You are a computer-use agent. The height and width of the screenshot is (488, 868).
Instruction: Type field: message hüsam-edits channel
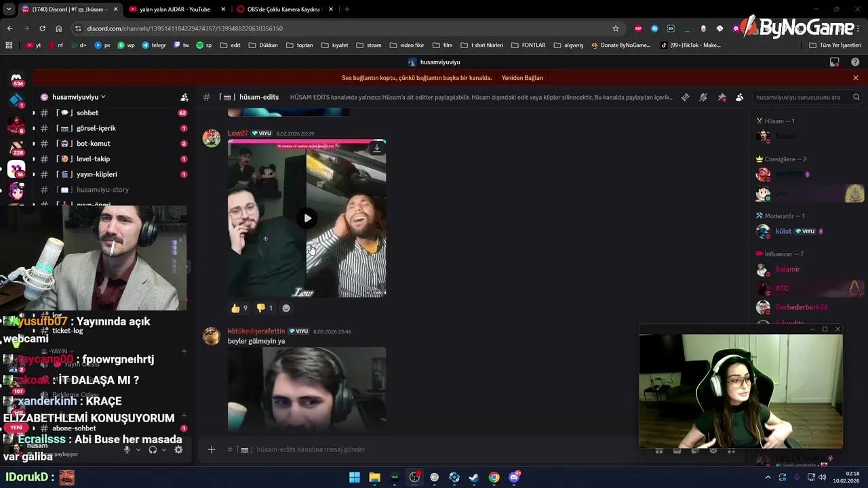434,449
